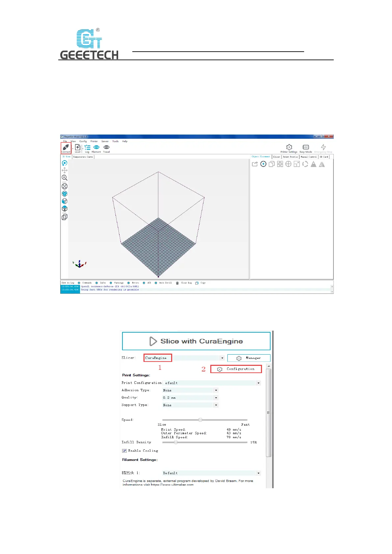Switch to the Print Preview tab
The width and height of the screenshot is (392, 554).
point(290,157)
